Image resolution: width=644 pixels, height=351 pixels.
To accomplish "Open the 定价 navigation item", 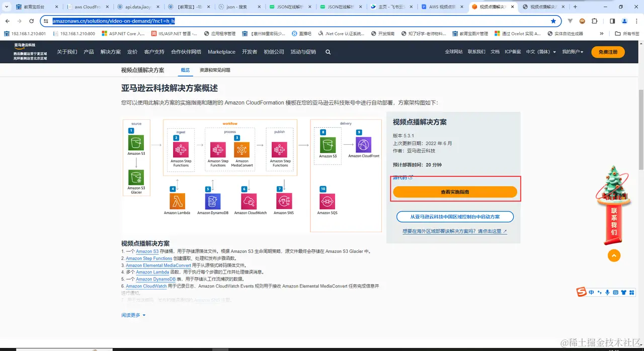I will [132, 52].
